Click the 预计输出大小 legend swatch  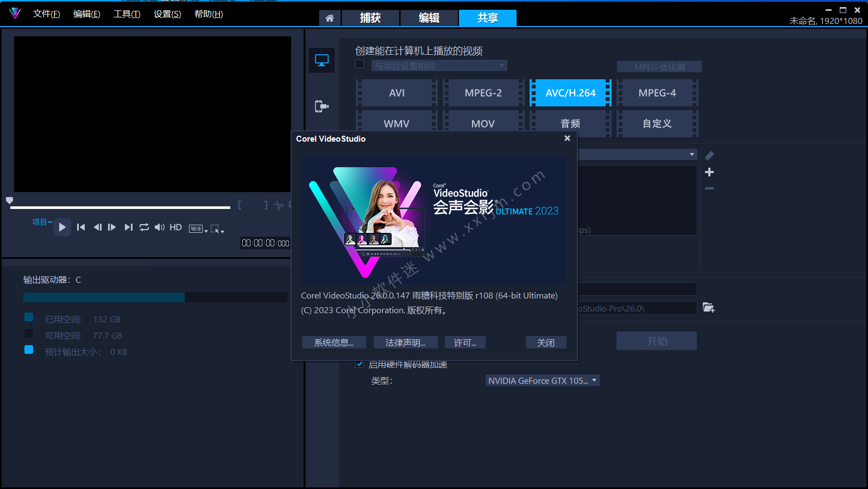29,350
